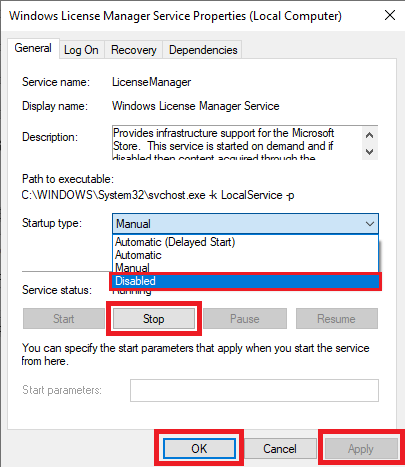Viewport: 405px width, 467px height.
Task: Open the Dependencies tab
Action: coord(203,50)
